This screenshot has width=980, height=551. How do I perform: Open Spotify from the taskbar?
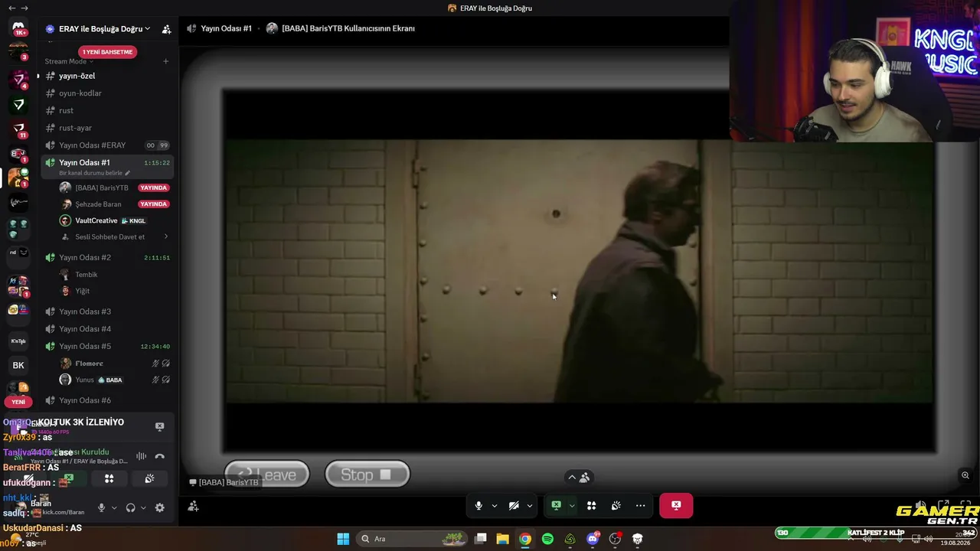pos(547,539)
